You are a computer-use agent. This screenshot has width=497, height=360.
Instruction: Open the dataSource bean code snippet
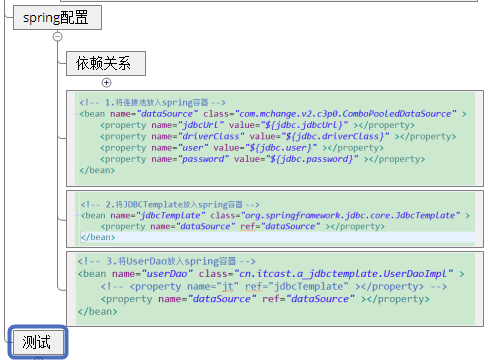pyautogui.click(x=275, y=138)
